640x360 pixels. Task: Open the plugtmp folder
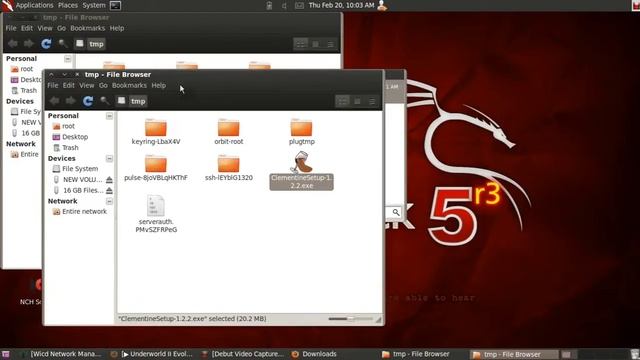point(302,132)
